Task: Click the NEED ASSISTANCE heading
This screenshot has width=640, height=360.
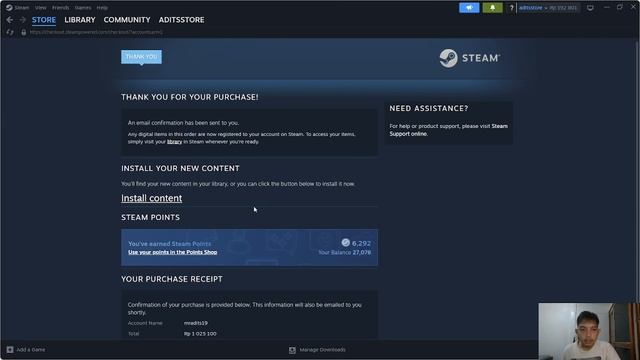Action: 429,108
